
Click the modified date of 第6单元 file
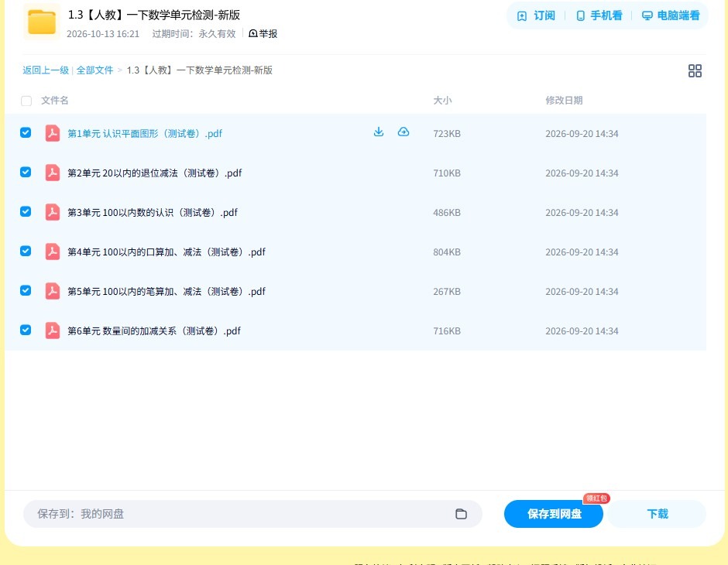click(582, 330)
